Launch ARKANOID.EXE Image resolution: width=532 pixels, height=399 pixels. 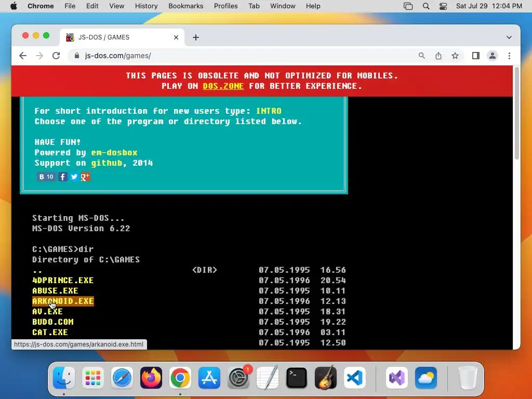[63, 301]
